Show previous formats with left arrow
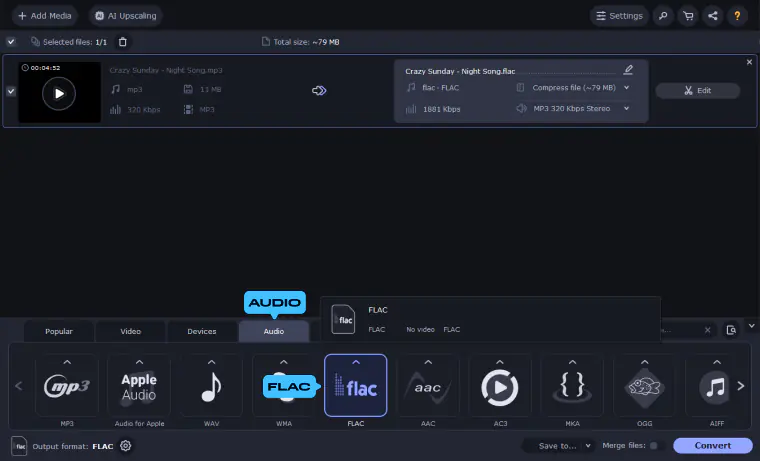This screenshot has height=461, width=760. click(x=19, y=386)
